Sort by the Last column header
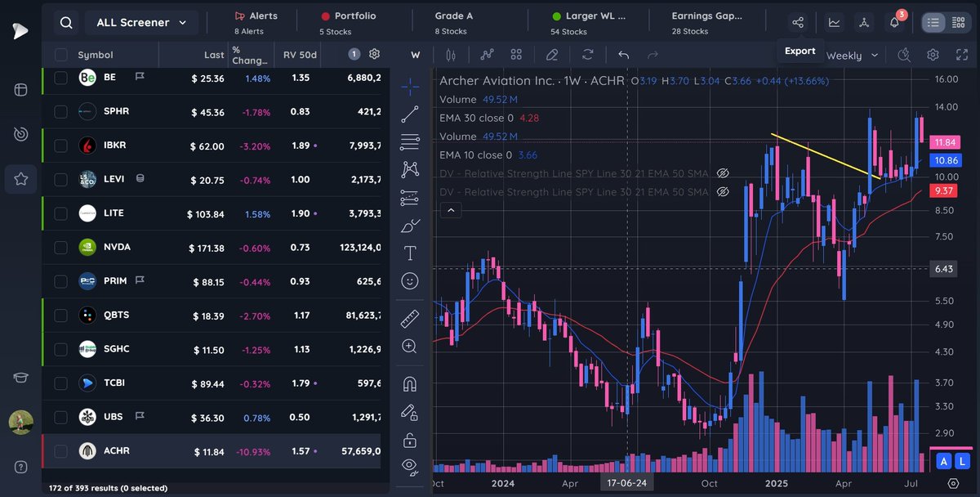The width and height of the screenshot is (980, 497). [x=214, y=55]
